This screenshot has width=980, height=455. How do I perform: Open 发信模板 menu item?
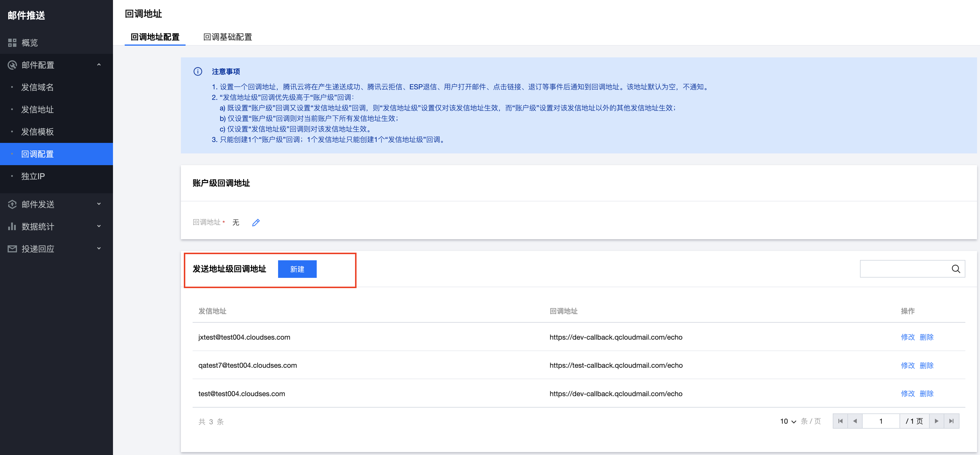(x=56, y=132)
